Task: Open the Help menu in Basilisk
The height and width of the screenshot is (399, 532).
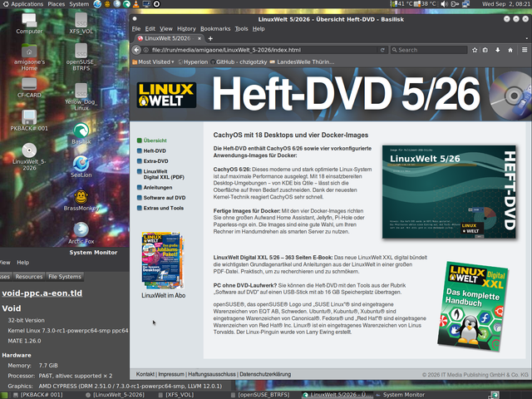Action: click(259, 29)
